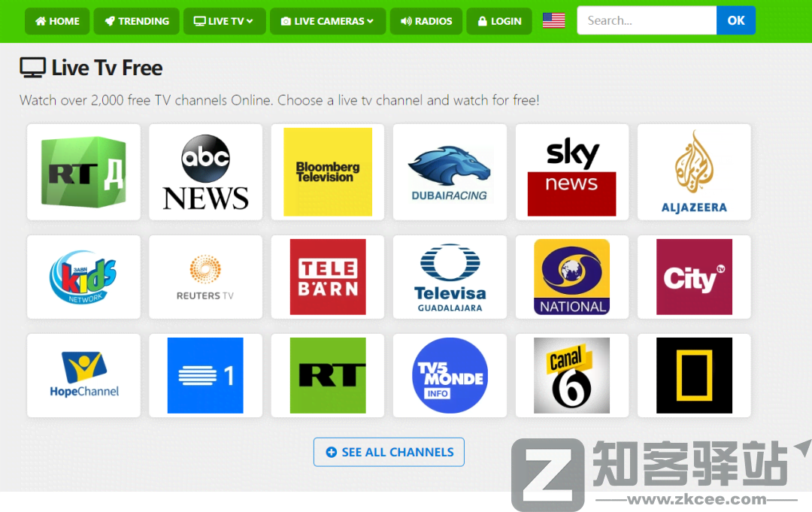Open the Canal 6 channel
This screenshot has height=512, width=812.
pyautogui.click(x=571, y=375)
